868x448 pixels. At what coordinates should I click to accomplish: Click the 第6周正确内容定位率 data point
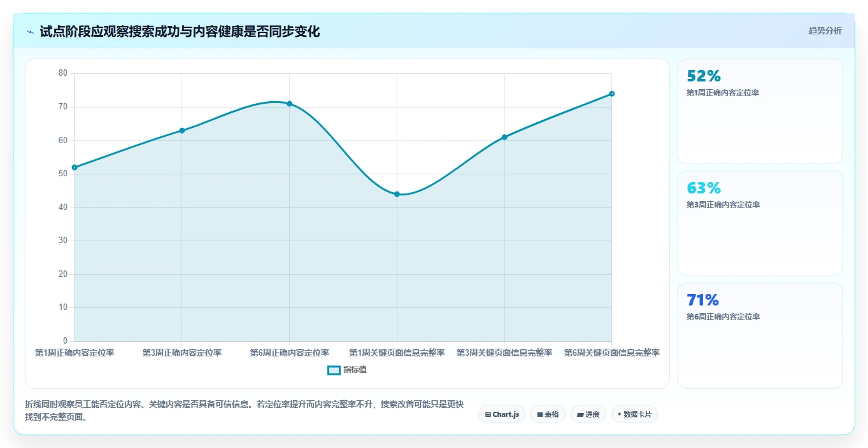(289, 104)
